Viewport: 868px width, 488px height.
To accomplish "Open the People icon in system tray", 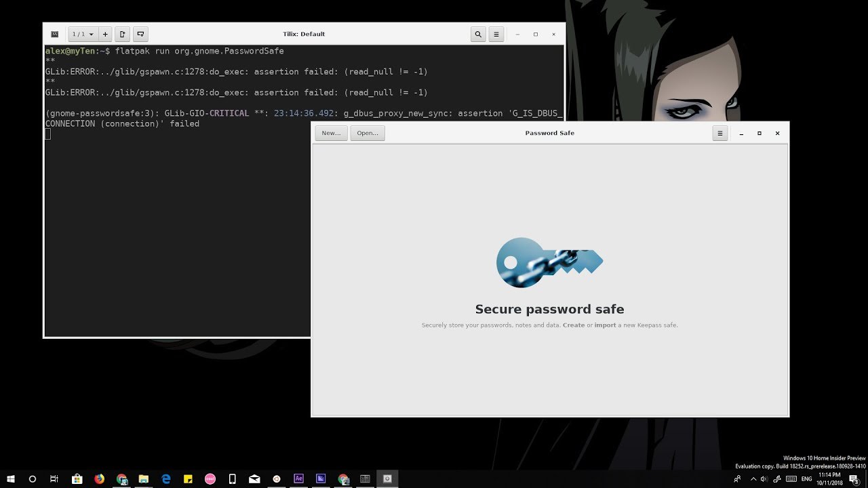I will tap(737, 479).
